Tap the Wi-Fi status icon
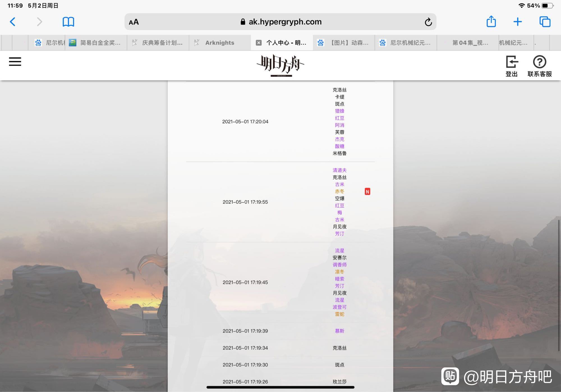The height and width of the screenshot is (392, 561). 521,6
